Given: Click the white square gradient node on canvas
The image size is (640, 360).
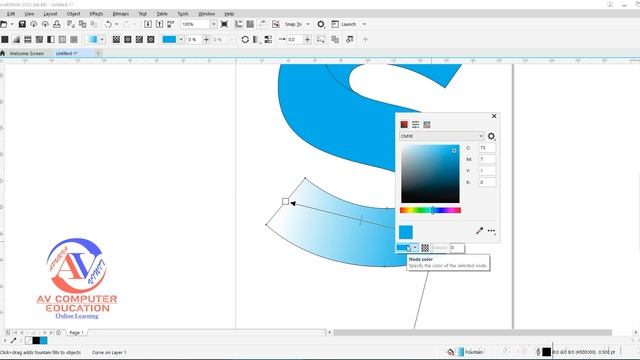Looking at the screenshot, I should point(285,201).
